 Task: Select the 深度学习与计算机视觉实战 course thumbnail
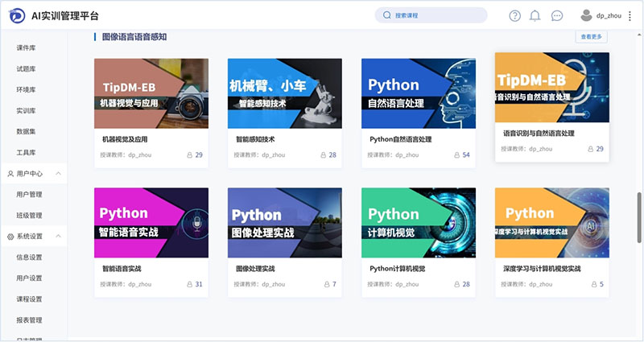coord(551,223)
